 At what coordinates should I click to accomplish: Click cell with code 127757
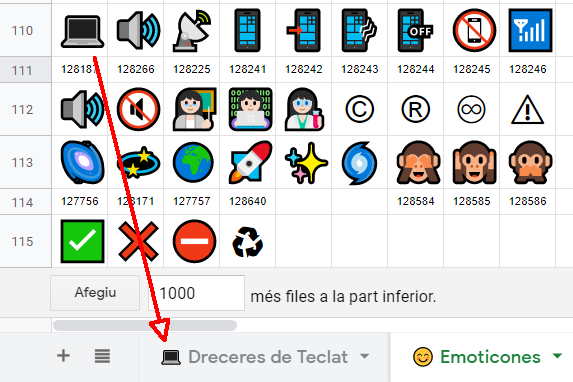tap(191, 201)
